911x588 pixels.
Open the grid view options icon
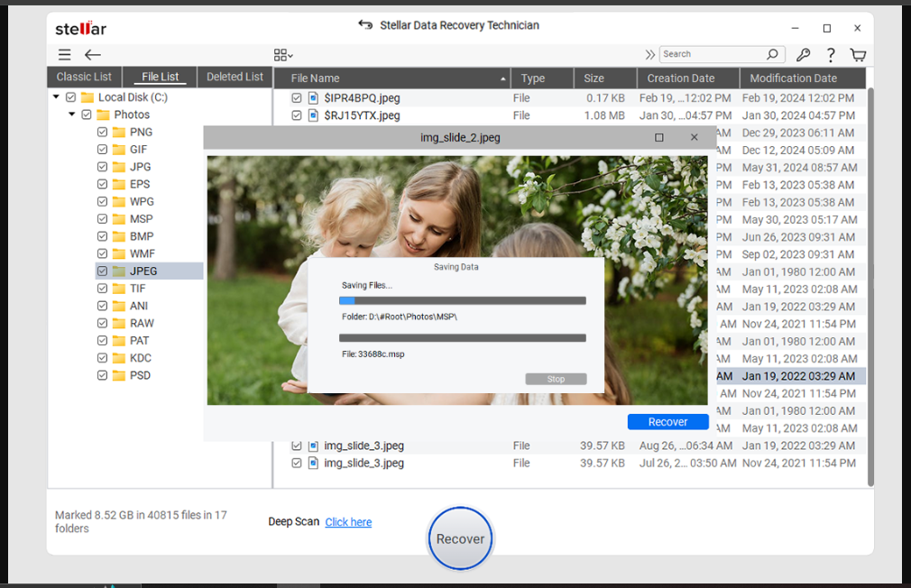pyautogui.click(x=283, y=55)
